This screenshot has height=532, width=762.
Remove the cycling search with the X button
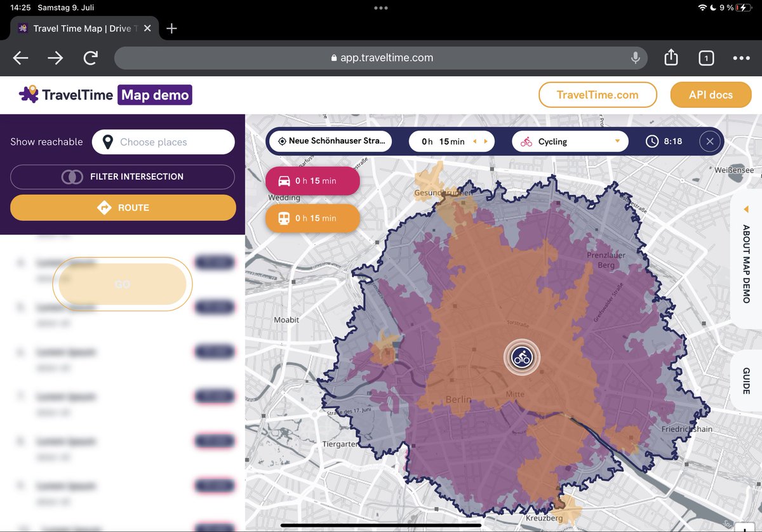710,142
